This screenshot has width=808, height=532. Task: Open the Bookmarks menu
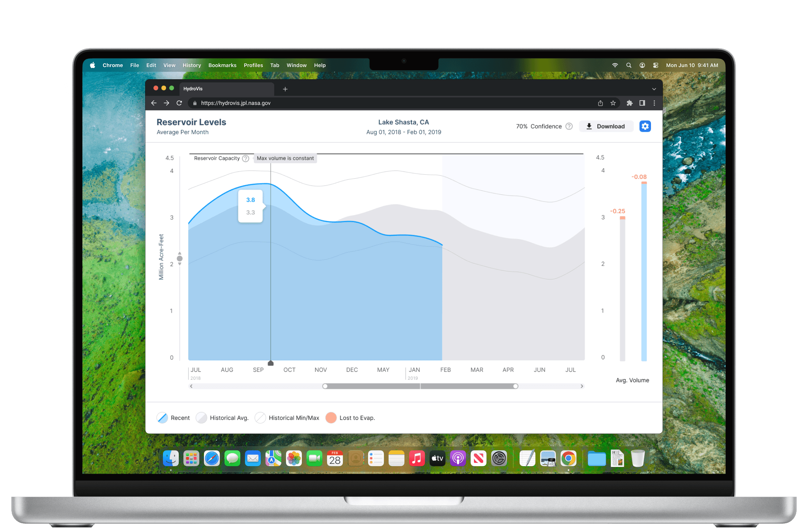click(x=222, y=65)
